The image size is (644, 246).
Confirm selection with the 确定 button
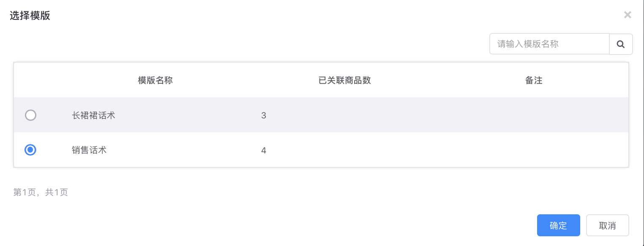558,225
